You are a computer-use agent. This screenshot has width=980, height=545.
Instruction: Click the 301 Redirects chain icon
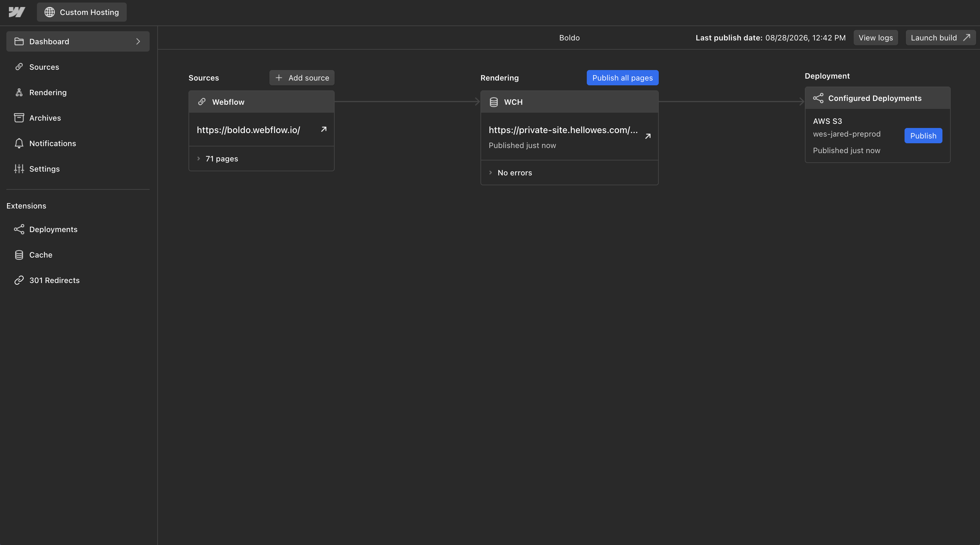19,280
